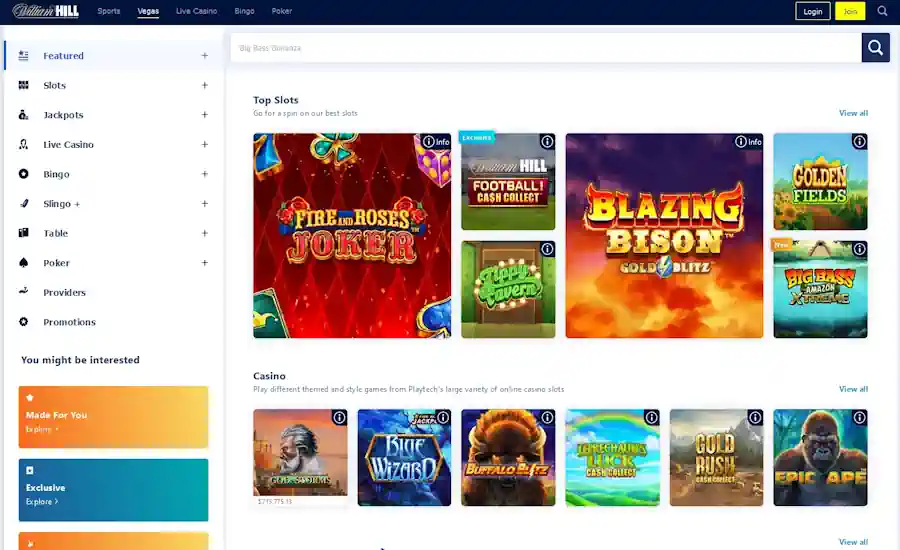Open the Leprechaun's Luck Cash Collect tile

(612, 458)
